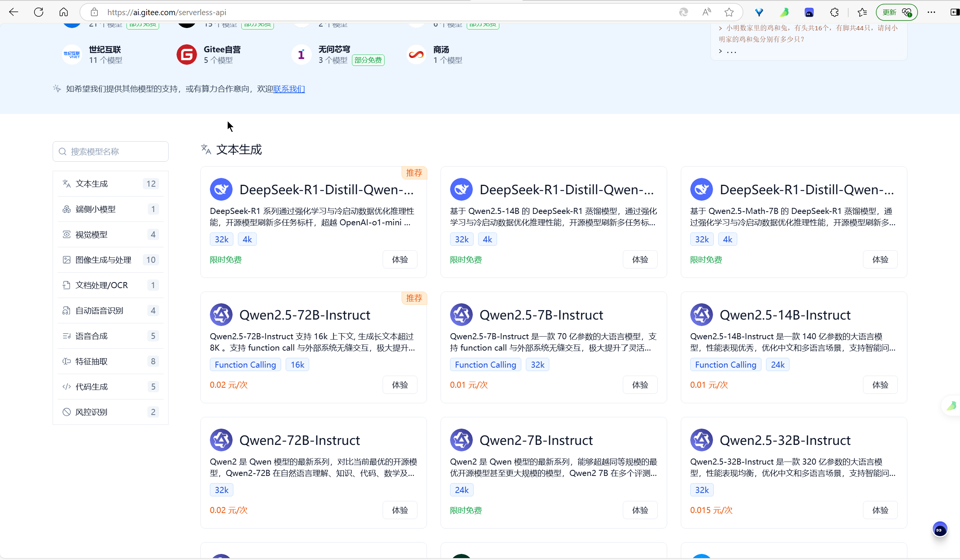Viewport: 960px width, 560px height.
Task: Click the 搜索模型名称 search field
Action: [111, 151]
